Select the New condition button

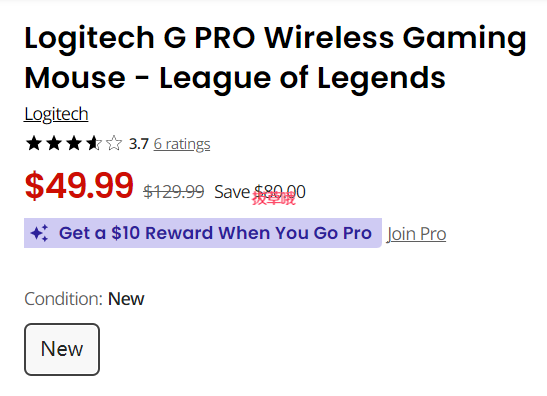coord(62,349)
